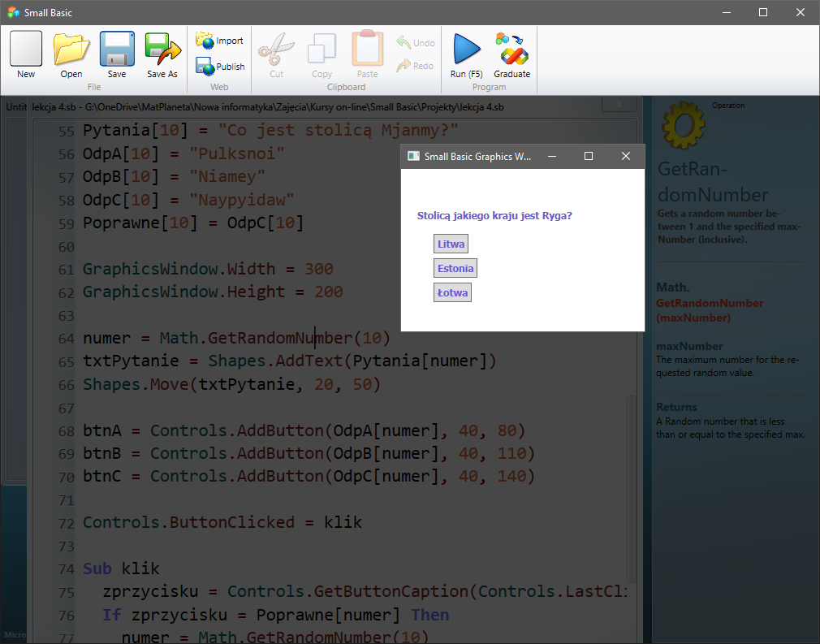This screenshot has height=644, width=820.
Task: Click line 57 with "Niamey"
Action: tap(174, 176)
